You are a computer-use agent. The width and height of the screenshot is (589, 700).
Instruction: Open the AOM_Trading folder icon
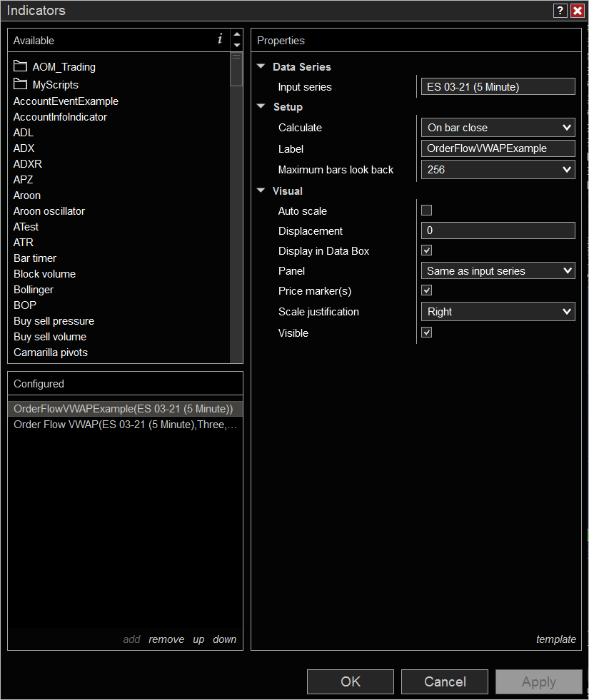(20, 66)
